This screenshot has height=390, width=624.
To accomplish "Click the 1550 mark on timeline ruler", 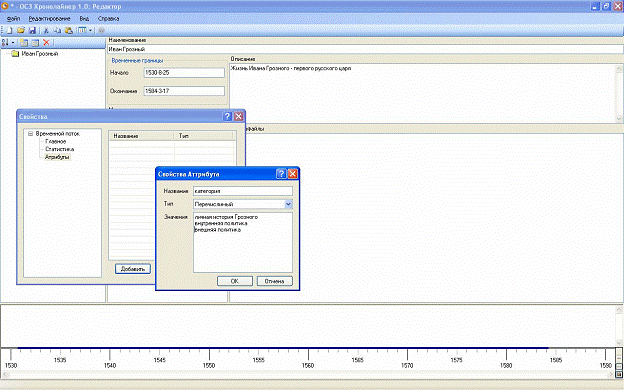I will click(209, 365).
